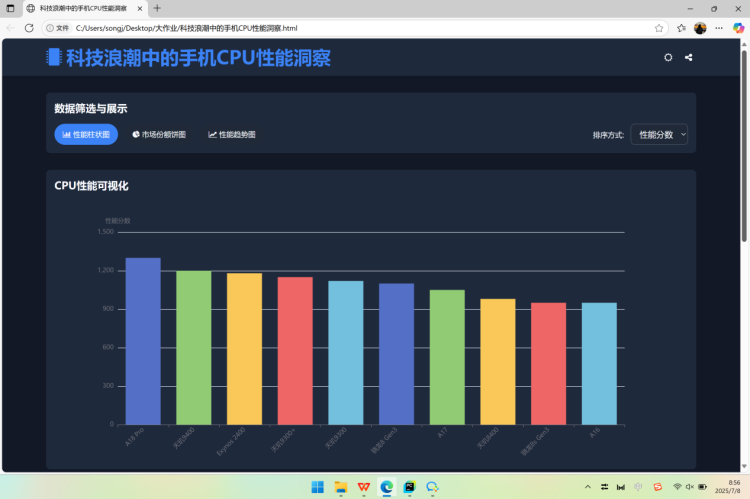Click the battery tray icon
This screenshot has width=750, height=499.
click(702, 487)
